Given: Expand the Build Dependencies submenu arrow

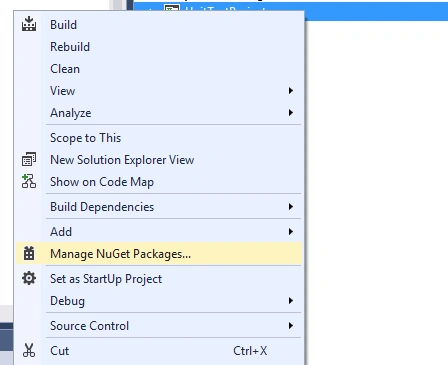Looking at the screenshot, I should [291, 207].
